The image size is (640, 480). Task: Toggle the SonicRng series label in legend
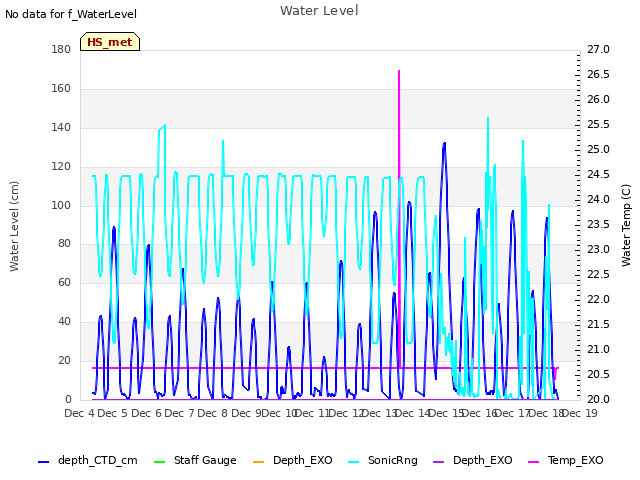pyautogui.click(x=393, y=460)
